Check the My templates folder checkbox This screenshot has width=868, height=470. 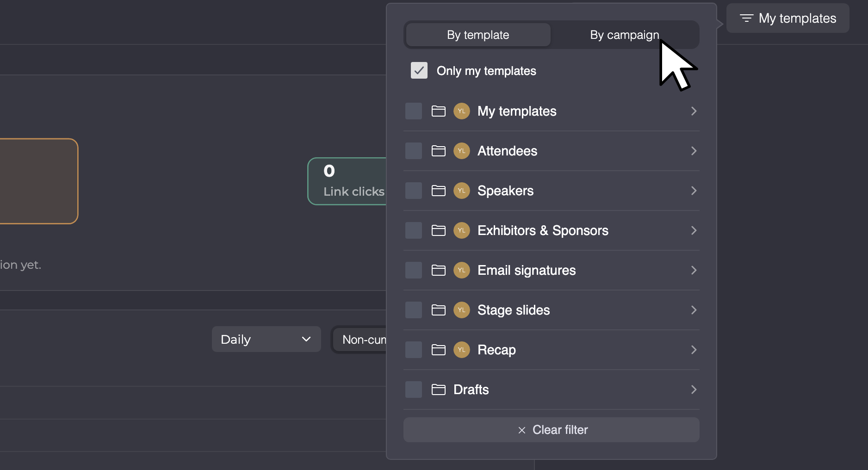point(414,111)
